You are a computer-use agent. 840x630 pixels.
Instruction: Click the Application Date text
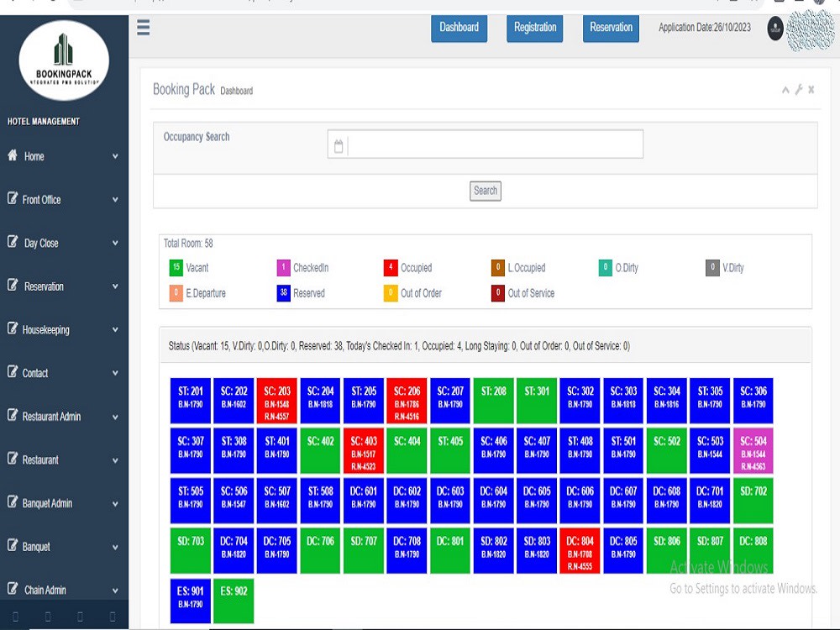coord(705,28)
